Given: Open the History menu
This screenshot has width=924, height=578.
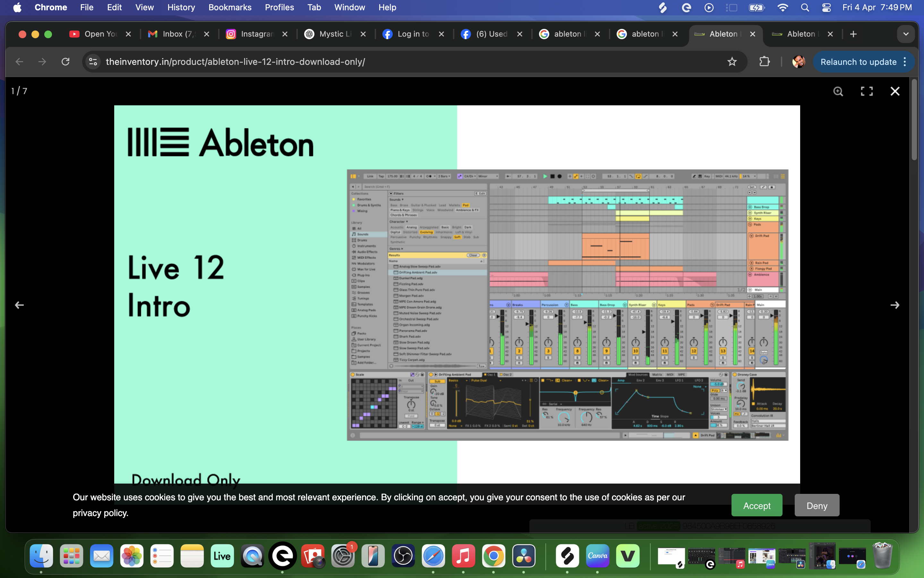Looking at the screenshot, I should [x=181, y=7].
